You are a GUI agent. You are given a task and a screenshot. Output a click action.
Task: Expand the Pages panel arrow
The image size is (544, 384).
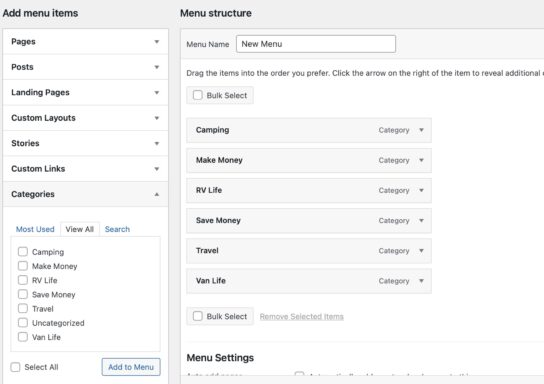tap(157, 42)
